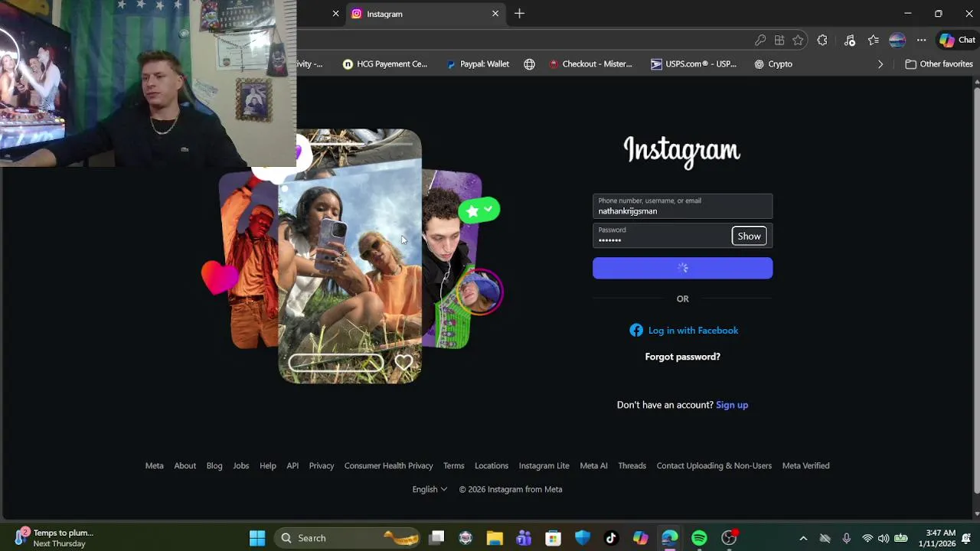The image size is (980, 551).
Task: Open Contact Uploading & Non-Users link
Action: pos(714,465)
